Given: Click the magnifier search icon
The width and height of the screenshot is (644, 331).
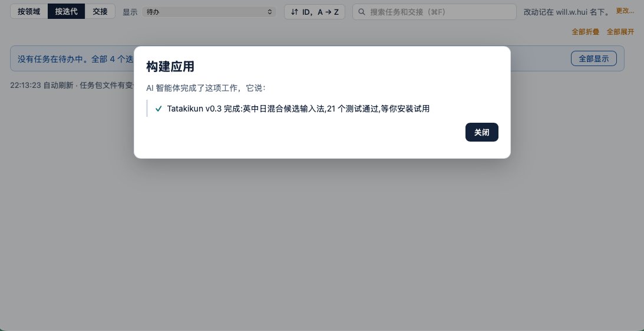Looking at the screenshot, I should coord(362,12).
